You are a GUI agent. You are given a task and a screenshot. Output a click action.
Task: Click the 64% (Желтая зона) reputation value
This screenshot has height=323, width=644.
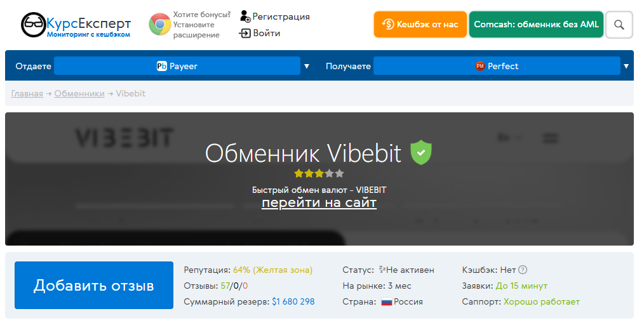click(x=272, y=270)
